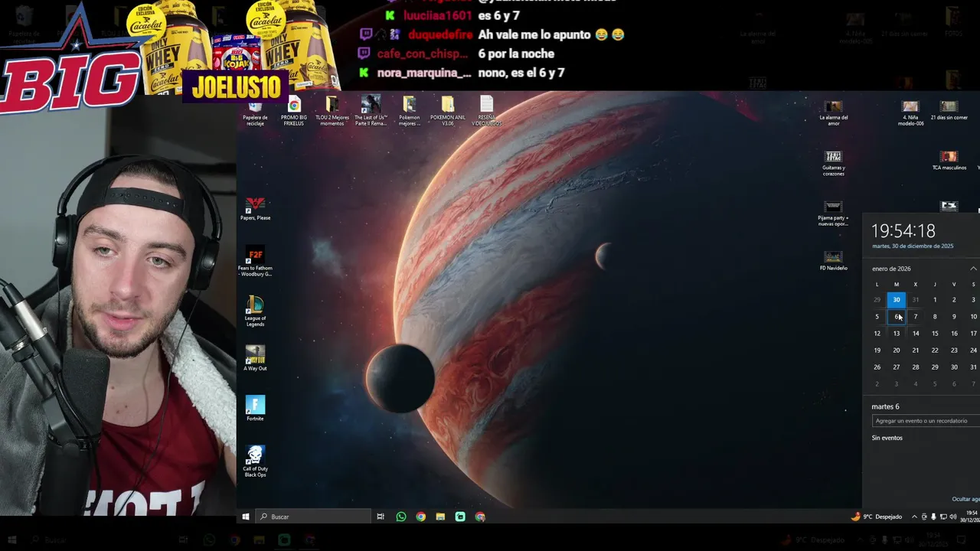Image resolution: width=980 pixels, height=551 pixels.
Task: Select day 16 in the calendar
Action: [954, 334]
